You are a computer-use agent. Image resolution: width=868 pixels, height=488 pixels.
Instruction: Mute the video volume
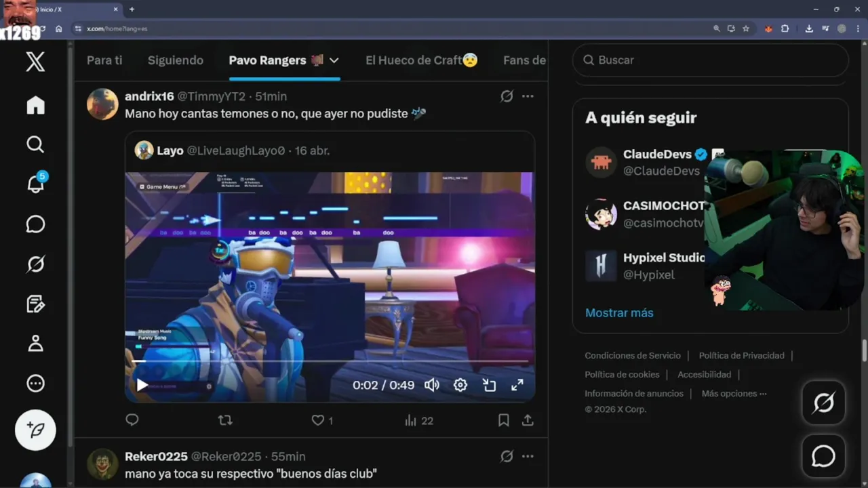click(x=432, y=385)
